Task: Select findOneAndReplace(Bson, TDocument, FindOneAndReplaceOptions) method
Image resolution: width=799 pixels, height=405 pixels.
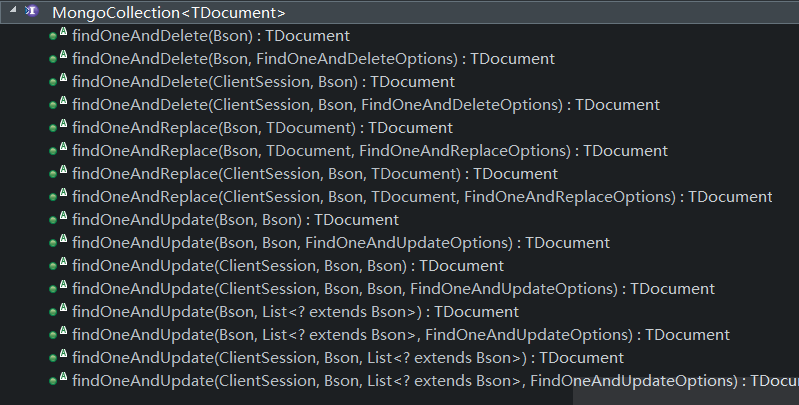Action: pos(370,151)
